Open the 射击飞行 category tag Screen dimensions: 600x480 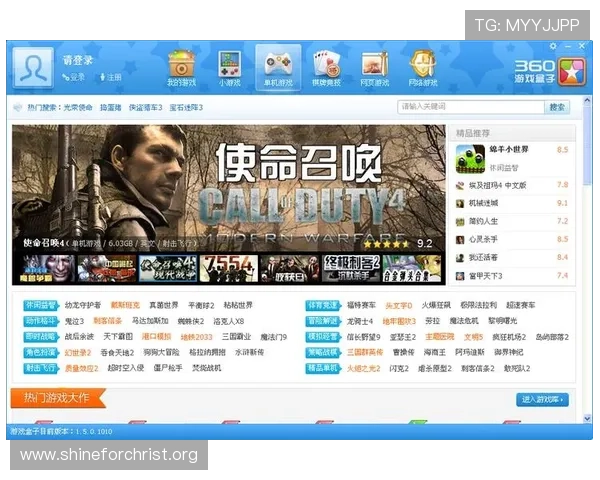41,368
